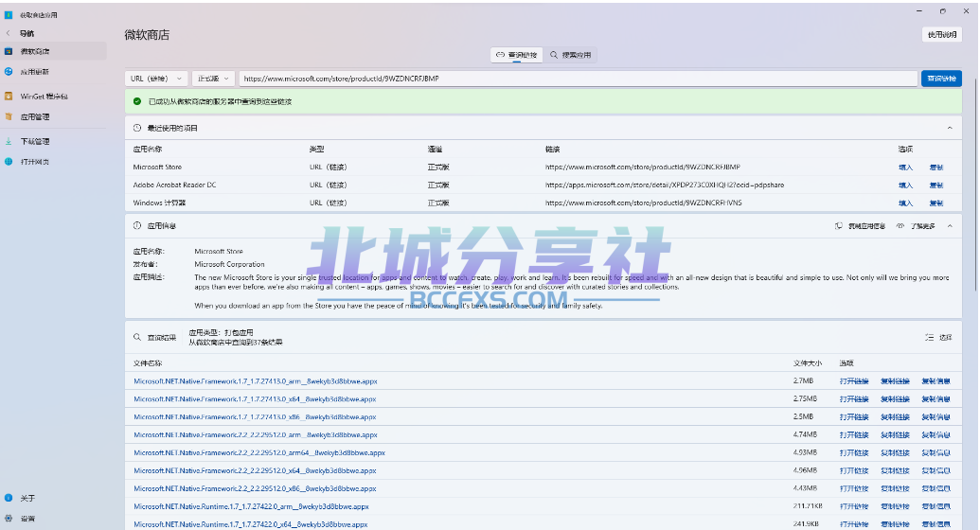
Task: Open the 设置 settings page
Action: click(54, 518)
